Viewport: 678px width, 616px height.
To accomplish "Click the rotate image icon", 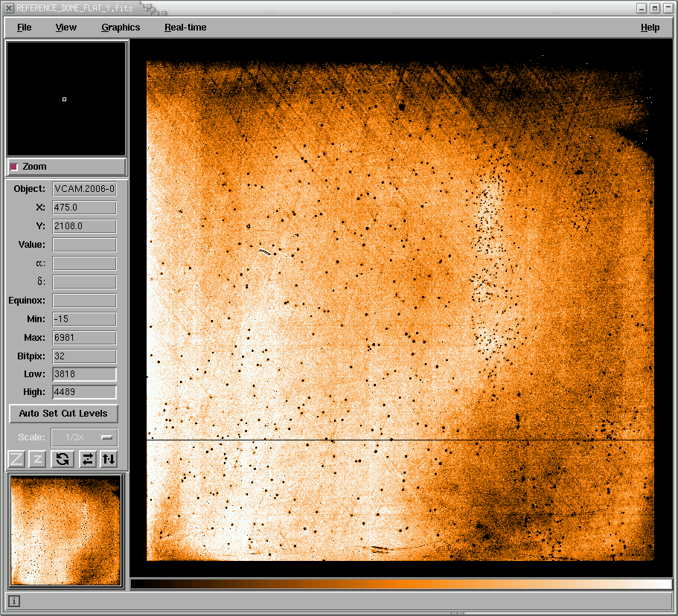I will click(63, 459).
